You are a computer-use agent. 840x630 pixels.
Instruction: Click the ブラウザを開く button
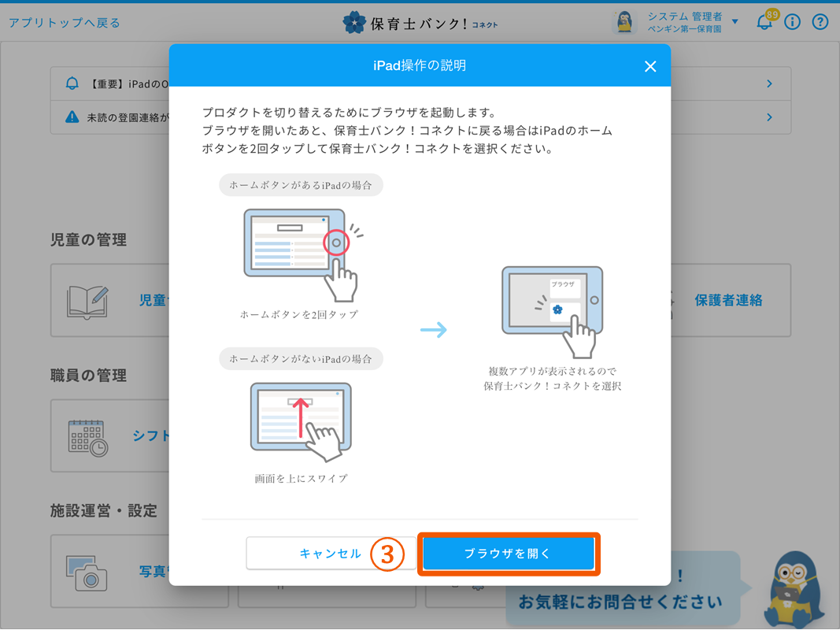point(508,554)
